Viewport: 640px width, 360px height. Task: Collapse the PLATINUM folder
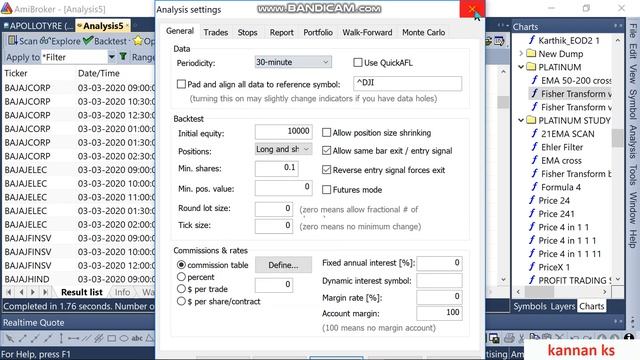tap(521, 67)
